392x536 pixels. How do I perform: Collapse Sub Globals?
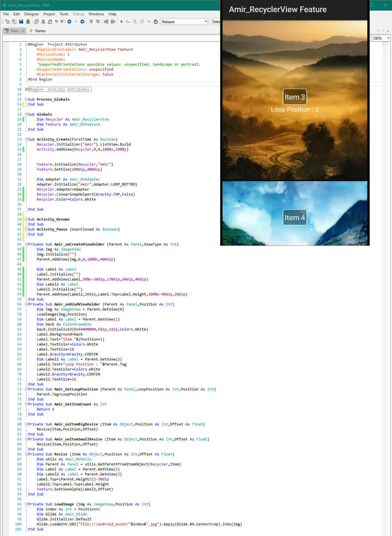(27, 114)
